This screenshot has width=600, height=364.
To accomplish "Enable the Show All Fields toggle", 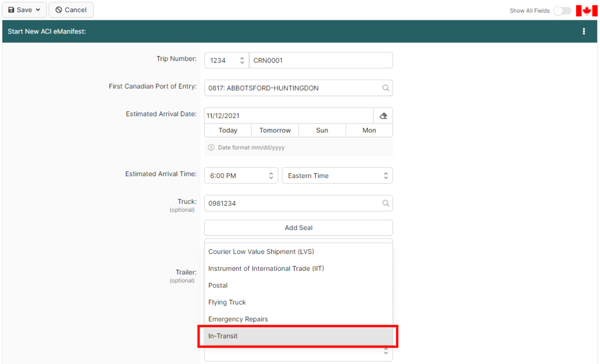I will click(x=562, y=10).
